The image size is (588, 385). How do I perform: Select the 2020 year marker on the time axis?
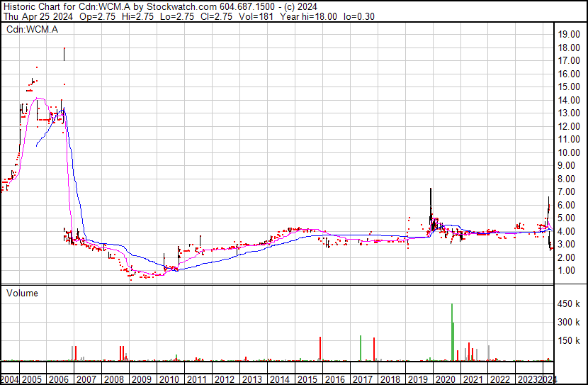(443, 379)
